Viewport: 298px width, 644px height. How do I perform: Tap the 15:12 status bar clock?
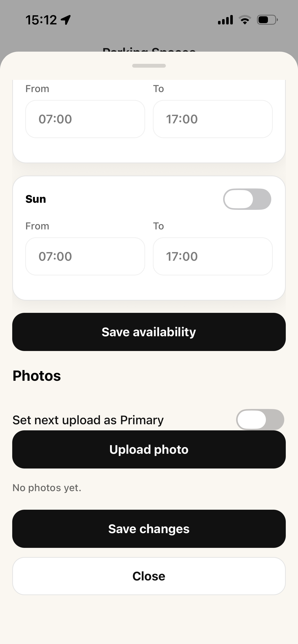tap(41, 20)
